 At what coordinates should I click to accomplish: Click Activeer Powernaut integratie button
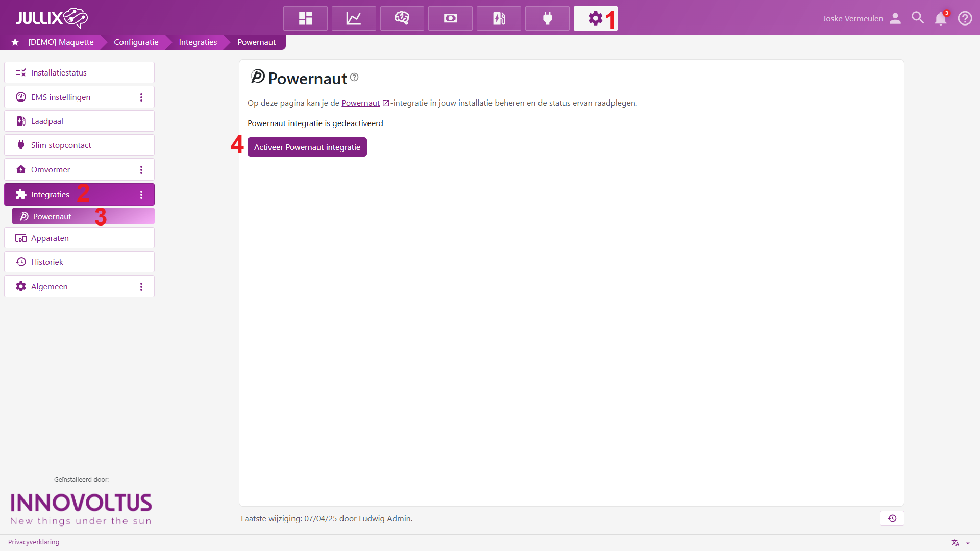pos(307,147)
